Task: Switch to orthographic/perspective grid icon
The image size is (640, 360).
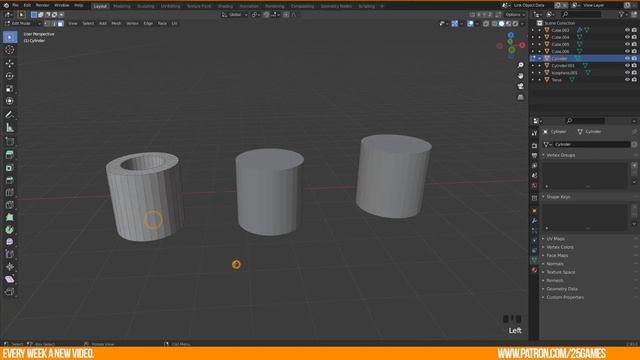Action: coord(520,97)
